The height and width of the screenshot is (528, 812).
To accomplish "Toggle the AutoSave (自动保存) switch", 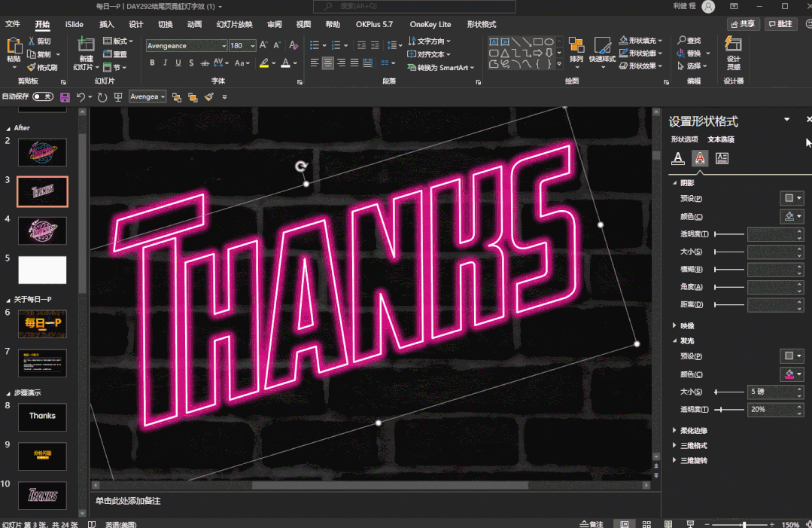I will pos(42,96).
